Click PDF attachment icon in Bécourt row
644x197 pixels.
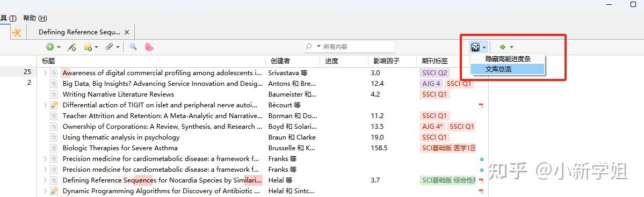click(481, 105)
